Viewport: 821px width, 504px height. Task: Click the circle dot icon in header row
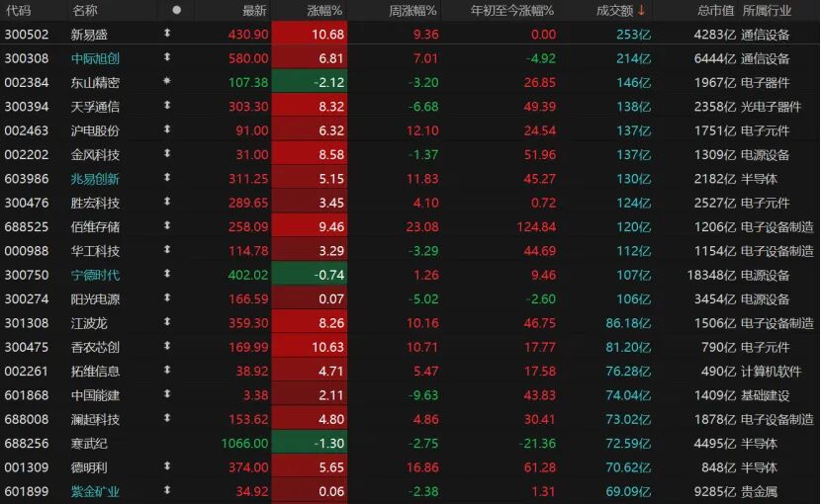(176, 10)
